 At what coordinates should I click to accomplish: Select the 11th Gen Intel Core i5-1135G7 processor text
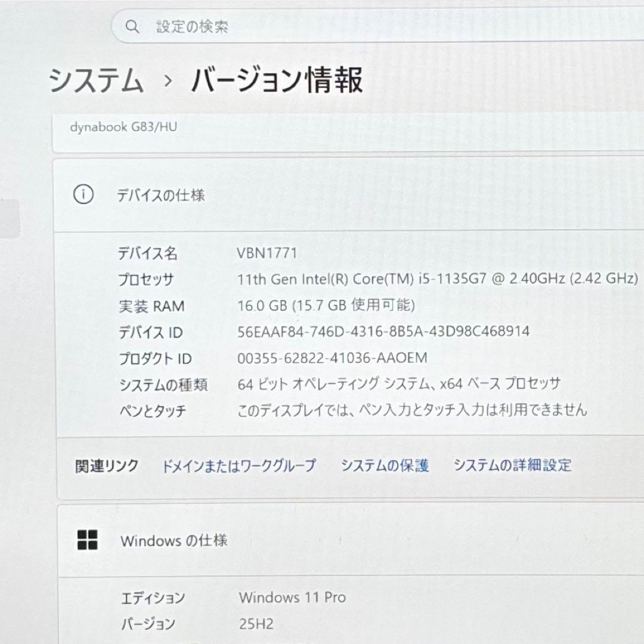tap(438, 279)
